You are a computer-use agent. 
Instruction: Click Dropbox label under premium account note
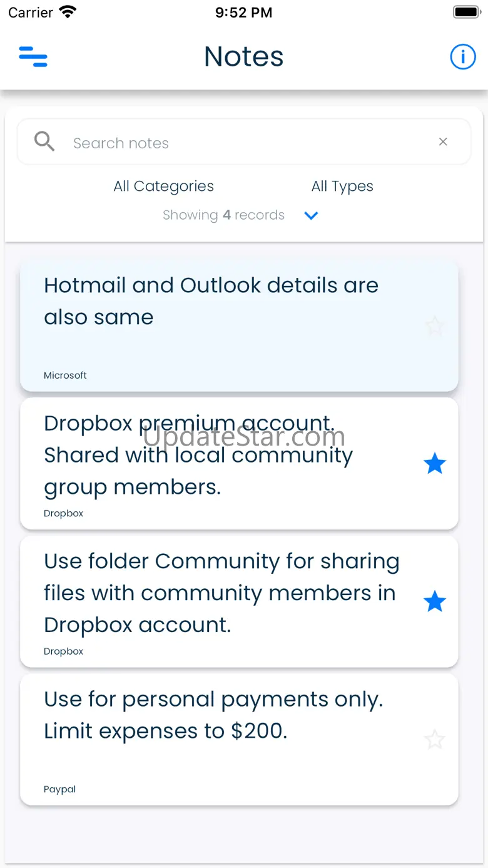[x=63, y=513]
